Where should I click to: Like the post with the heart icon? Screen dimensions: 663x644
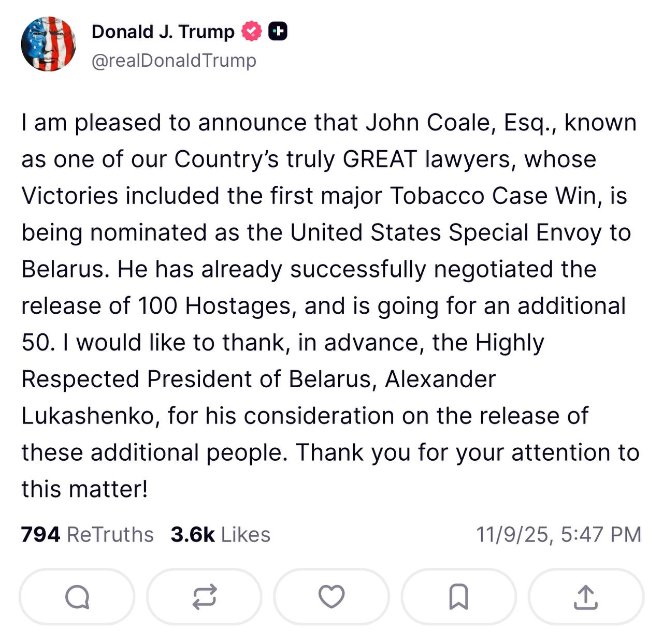331,597
